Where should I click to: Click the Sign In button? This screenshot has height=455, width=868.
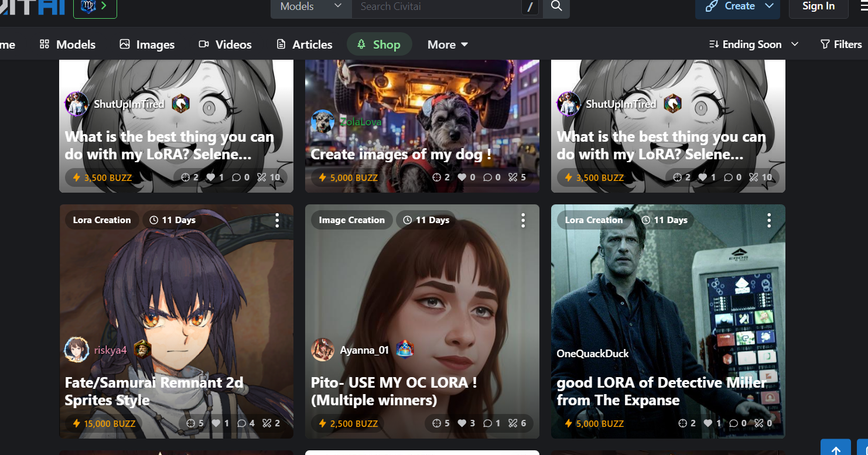[818, 6]
